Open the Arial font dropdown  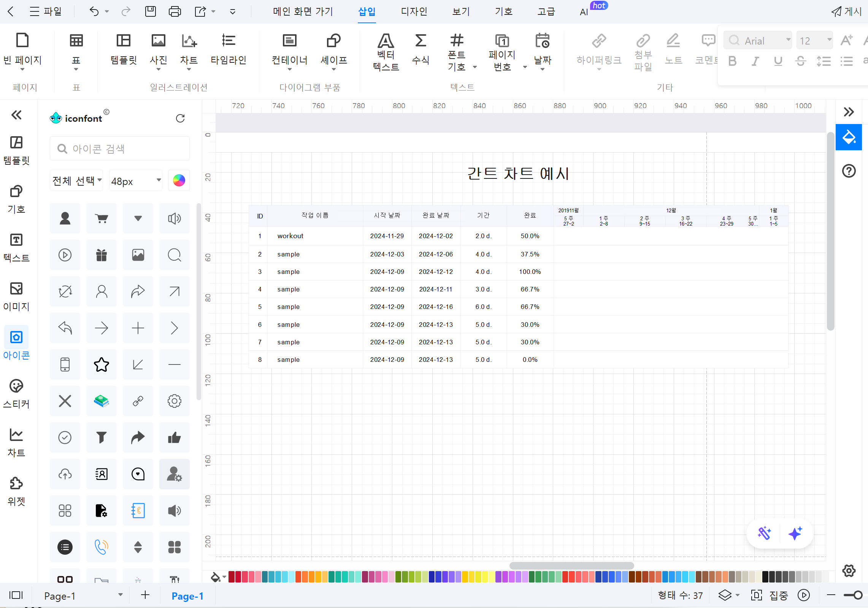pos(757,40)
